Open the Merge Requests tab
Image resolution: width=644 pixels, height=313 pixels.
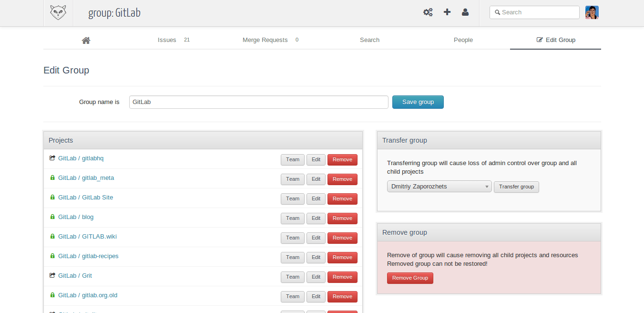pyautogui.click(x=265, y=40)
